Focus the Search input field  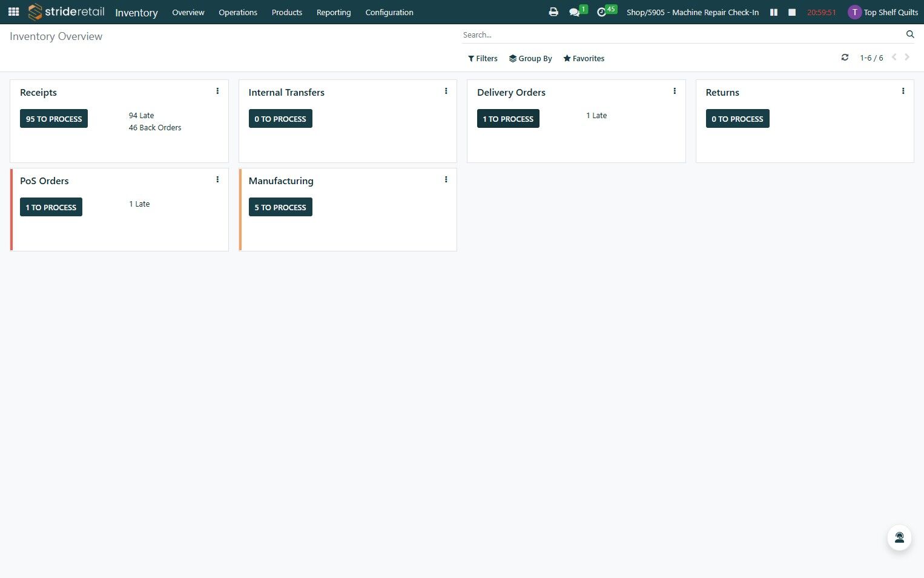682,35
